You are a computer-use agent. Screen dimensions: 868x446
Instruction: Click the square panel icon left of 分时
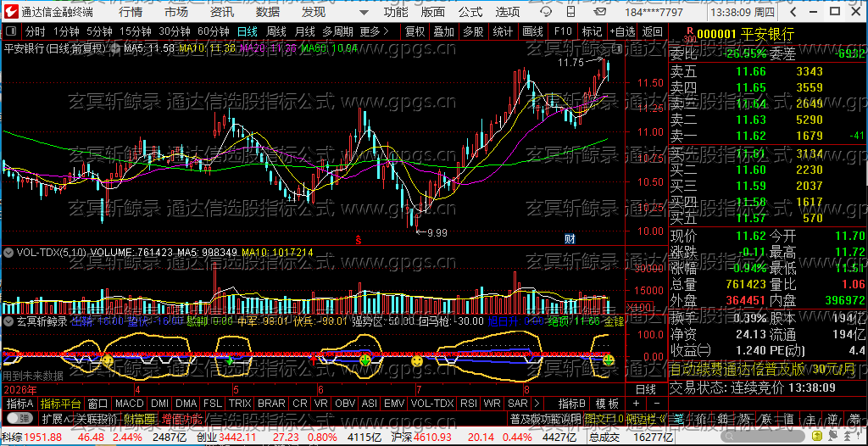point(11,31)
